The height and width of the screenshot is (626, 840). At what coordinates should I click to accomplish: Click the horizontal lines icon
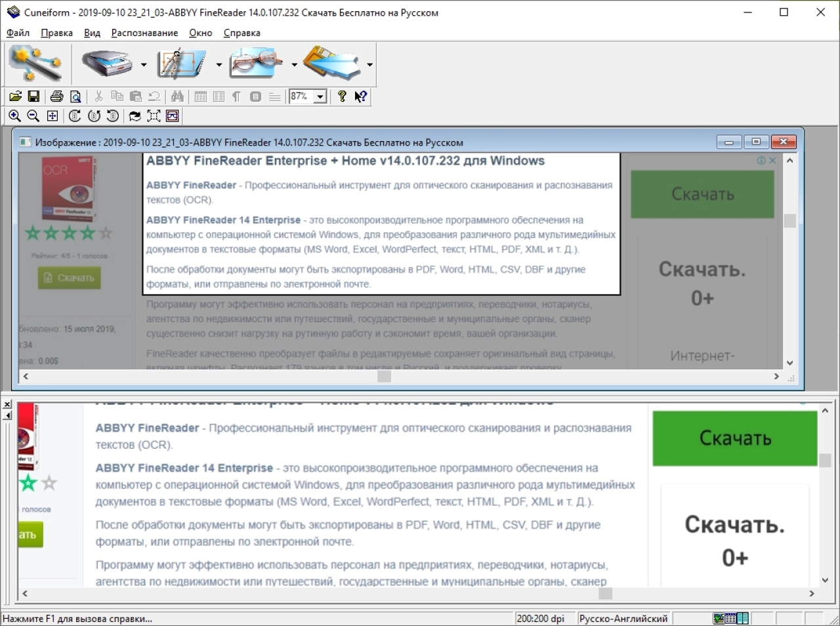(274, 96)
